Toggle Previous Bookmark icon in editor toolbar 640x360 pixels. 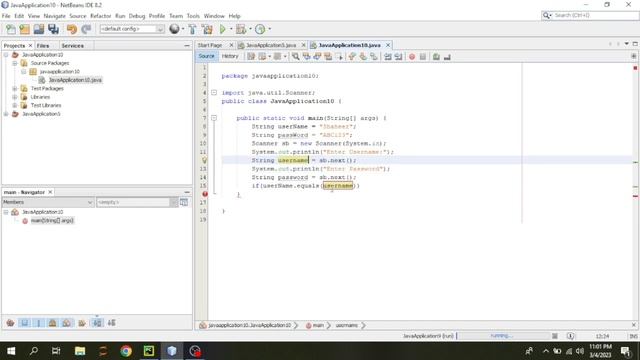(352, 57)
